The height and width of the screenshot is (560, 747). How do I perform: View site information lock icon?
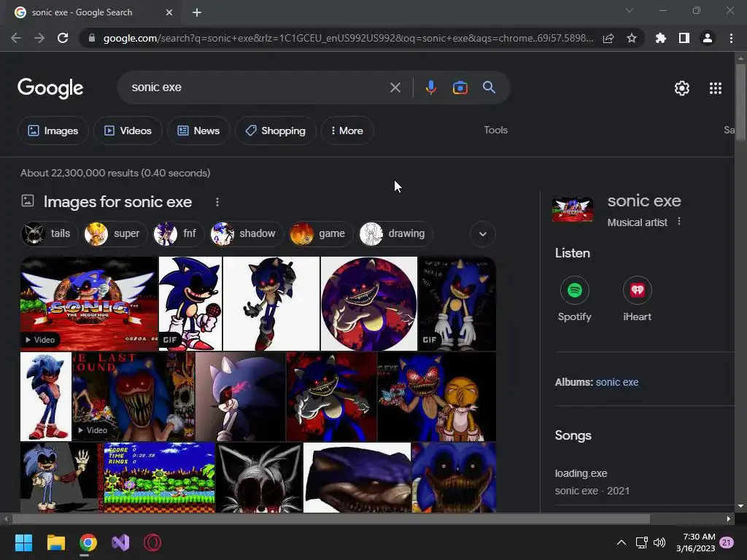[92, 38]
